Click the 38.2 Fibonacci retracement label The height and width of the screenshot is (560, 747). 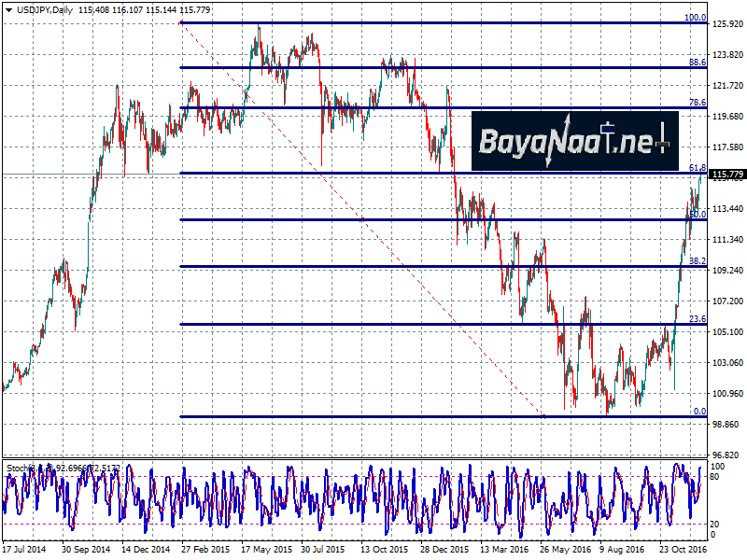coord(696,261)
